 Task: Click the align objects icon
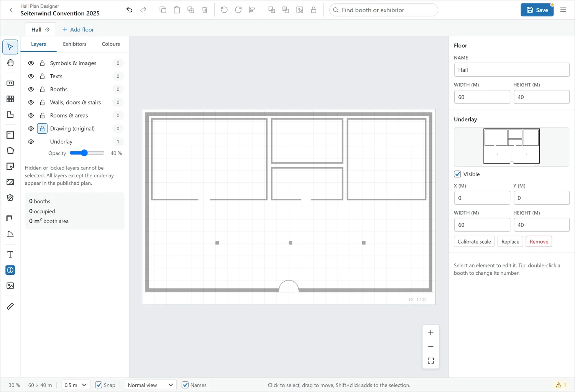pyautogui.click(x=252, y=10)
